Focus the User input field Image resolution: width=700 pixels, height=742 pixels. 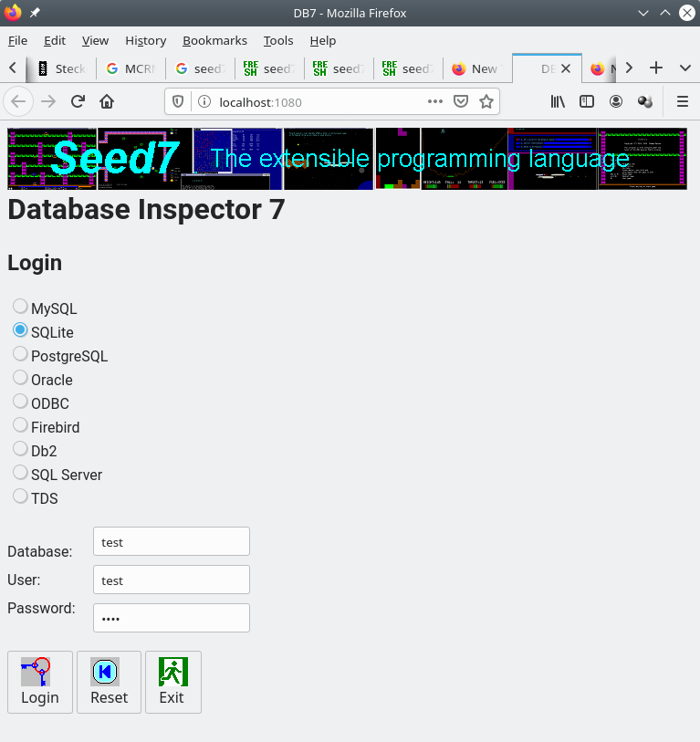[x=172, y=580]
